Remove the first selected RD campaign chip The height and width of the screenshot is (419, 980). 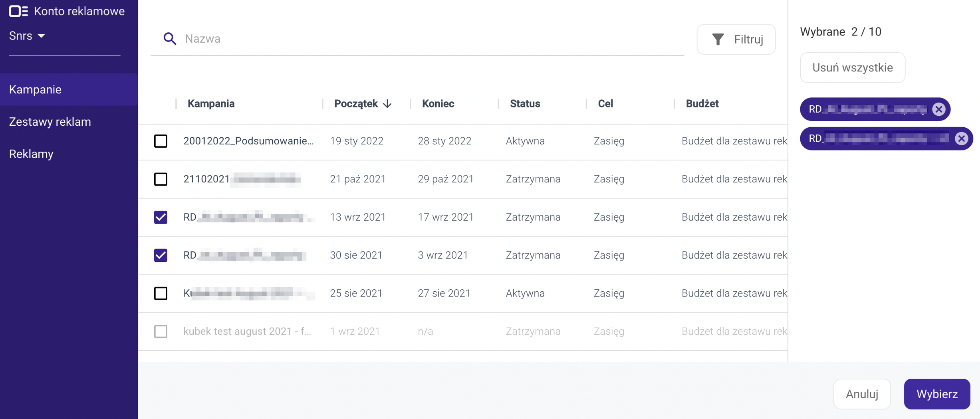point(939,109)
